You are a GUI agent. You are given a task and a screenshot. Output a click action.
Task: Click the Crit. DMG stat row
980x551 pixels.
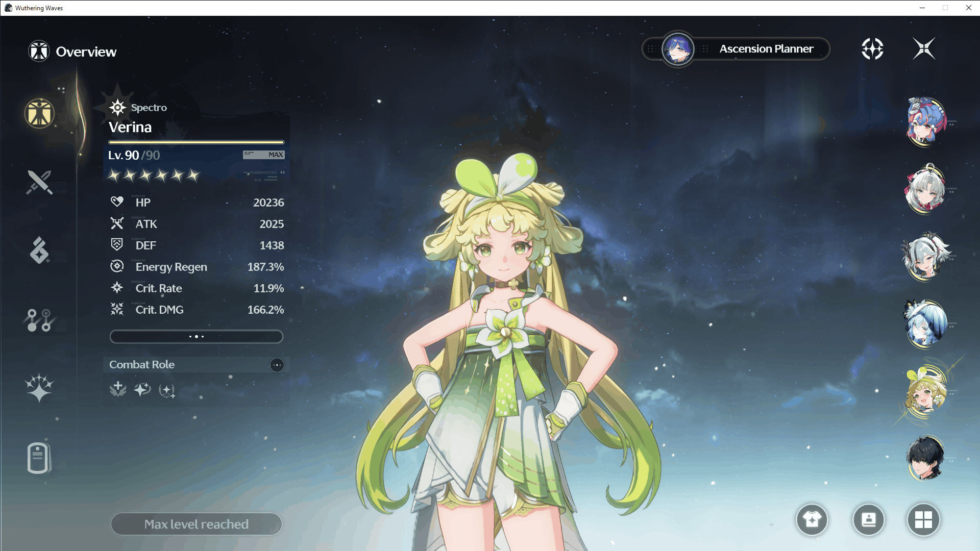[197, 310]
